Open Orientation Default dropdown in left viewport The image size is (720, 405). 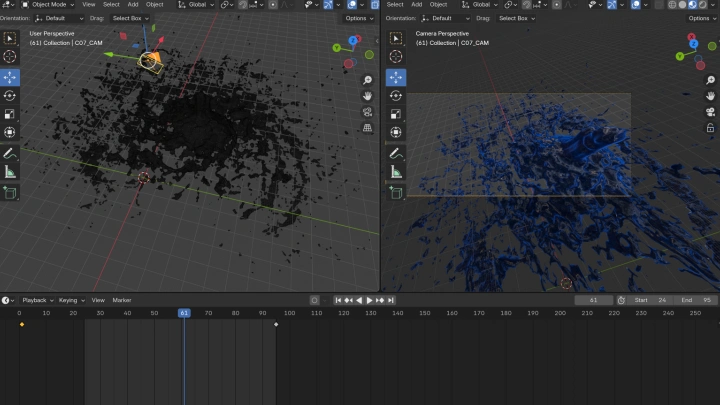pos(59,18)
